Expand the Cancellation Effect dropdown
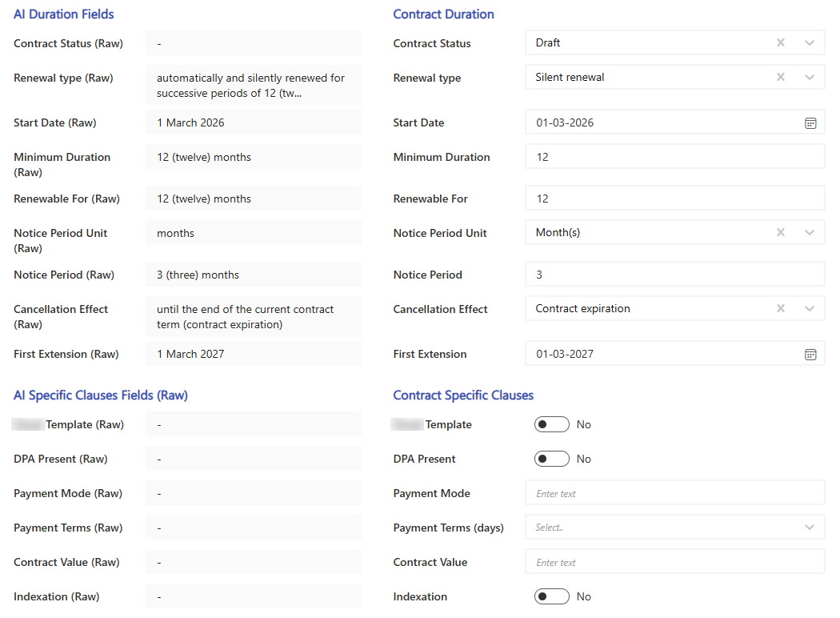Screen dimensions: 840x618 click(x=810, y=308)
